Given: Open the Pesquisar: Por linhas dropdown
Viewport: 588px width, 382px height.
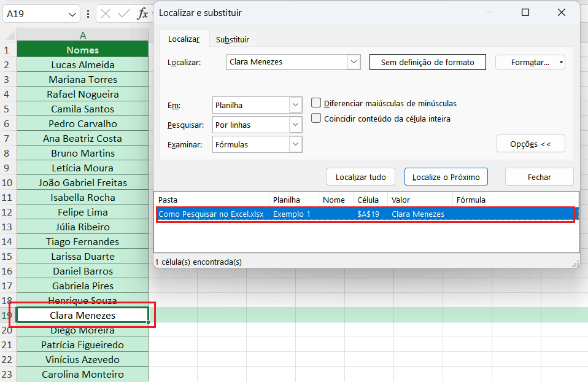Looking at the screenshot, I should pyautogui.click(x=294, y=125).
